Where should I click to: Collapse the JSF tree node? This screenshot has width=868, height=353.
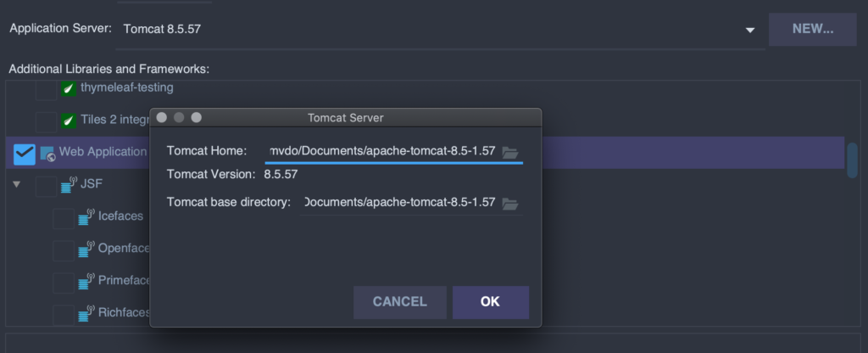click(17, 184)
